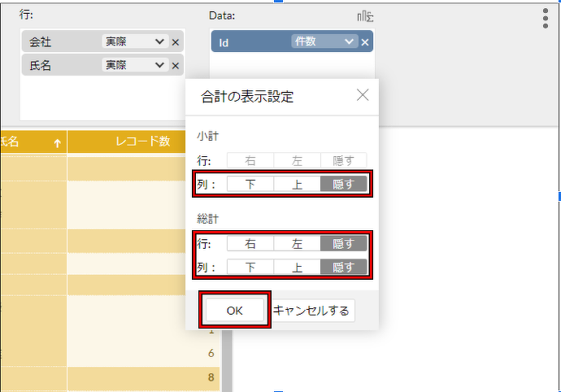Set grand total column position to 下
Viewport: 561px width, 392px height.
250,267
